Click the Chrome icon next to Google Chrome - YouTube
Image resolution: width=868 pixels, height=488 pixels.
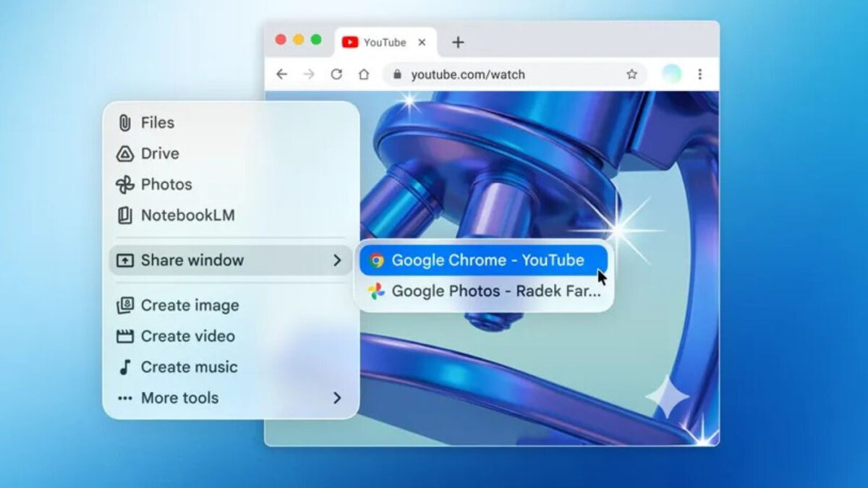click(x=377, y=260)
